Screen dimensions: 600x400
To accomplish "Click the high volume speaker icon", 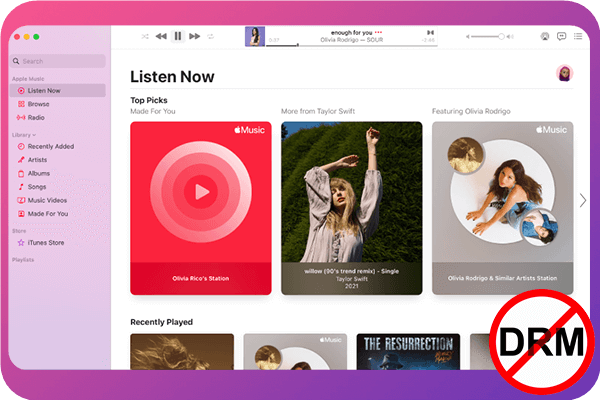I will point(510,37).
